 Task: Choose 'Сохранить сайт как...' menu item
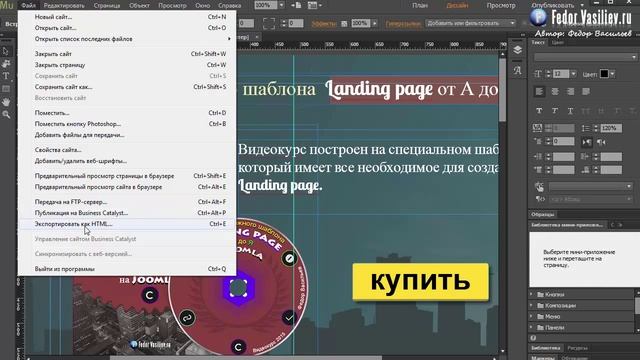click(127, 87)
